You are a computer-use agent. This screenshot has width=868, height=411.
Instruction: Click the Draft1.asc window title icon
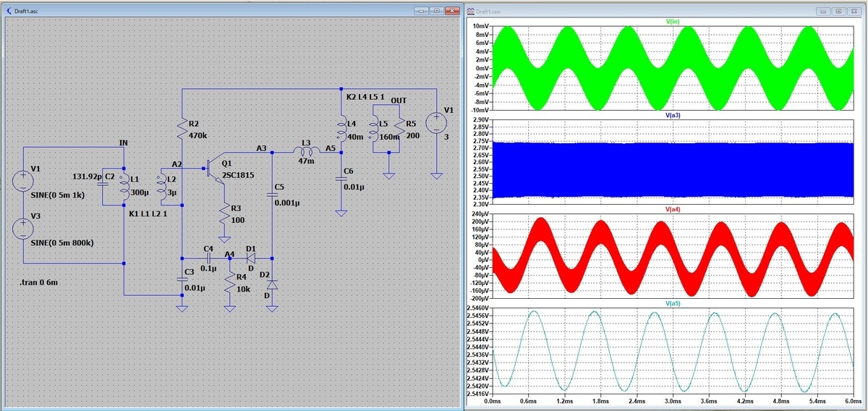tap(9, 12)
